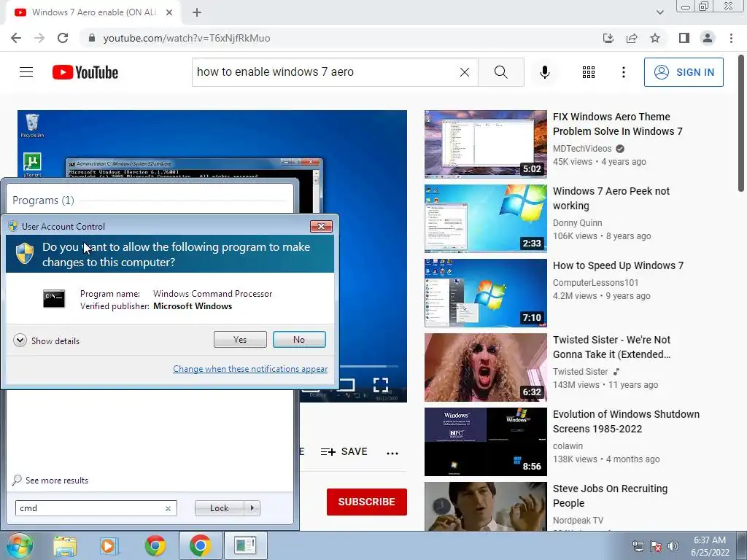Open the Chrome profile avatar
Image resolution: width=747 pixels, height=560 pixels.
[x=708, y=38]
